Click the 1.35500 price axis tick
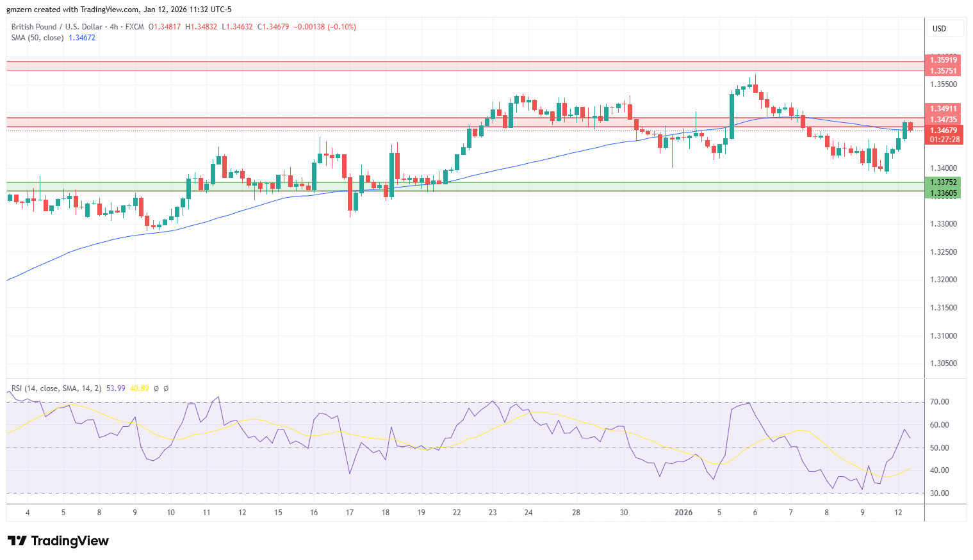Image resolution: width=973 pixels, height=560 pixels. pos(944,84)
